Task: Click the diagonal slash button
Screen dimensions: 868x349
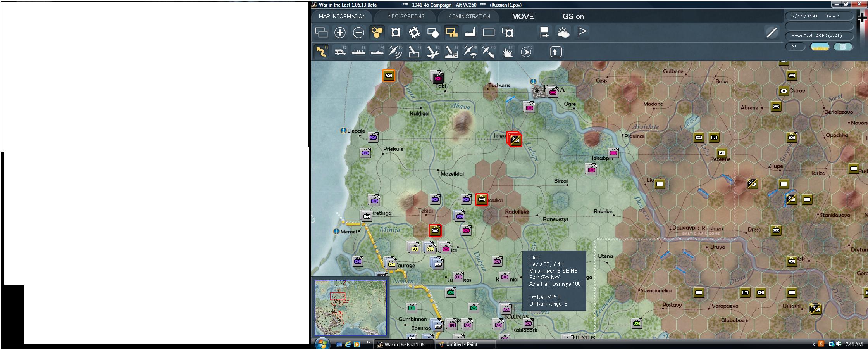Action: (x=772, y=33)
